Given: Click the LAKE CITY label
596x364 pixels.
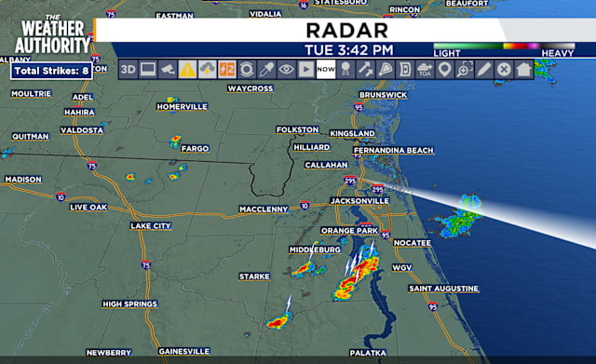Looking at the screenshot, I should point(151,226).
